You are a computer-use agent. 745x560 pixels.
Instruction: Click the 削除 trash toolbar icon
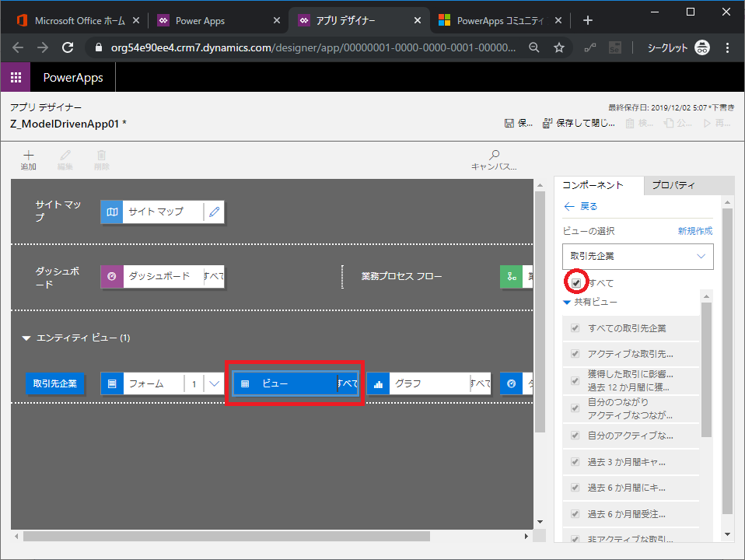102,156
